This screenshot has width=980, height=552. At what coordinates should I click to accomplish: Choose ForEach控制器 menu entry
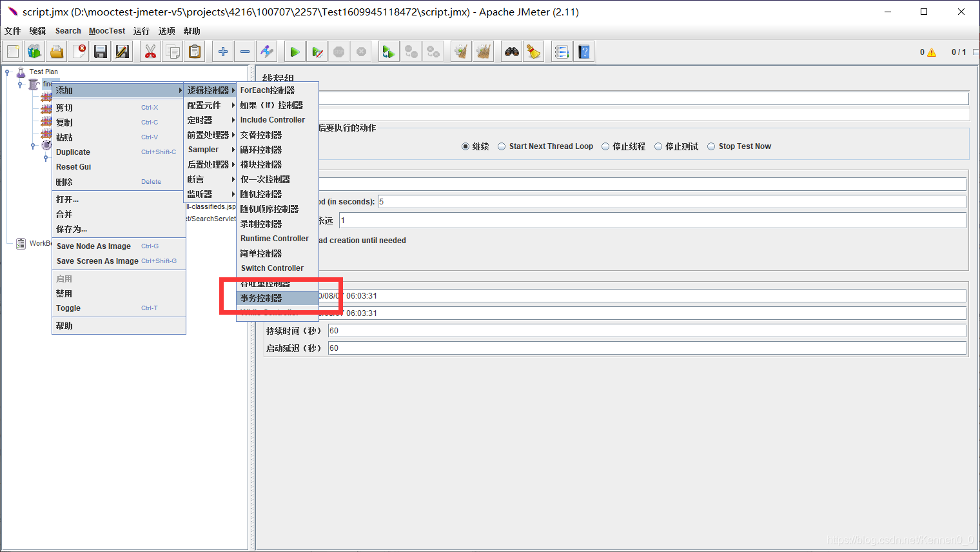tap(278, 90)
